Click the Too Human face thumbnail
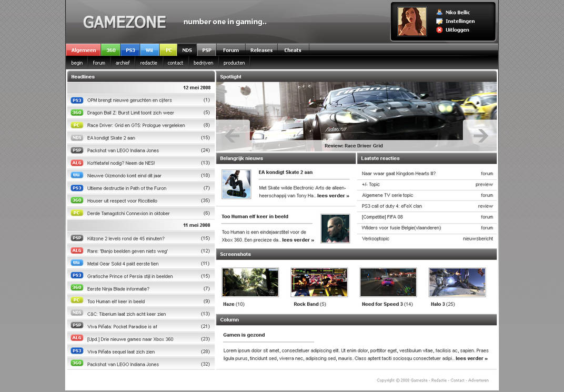The height and width of the screenshot is (392, 564). pos(335,229)
